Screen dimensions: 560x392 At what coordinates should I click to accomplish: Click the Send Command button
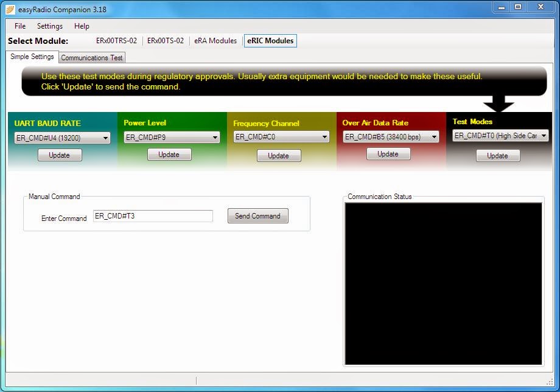258,216
